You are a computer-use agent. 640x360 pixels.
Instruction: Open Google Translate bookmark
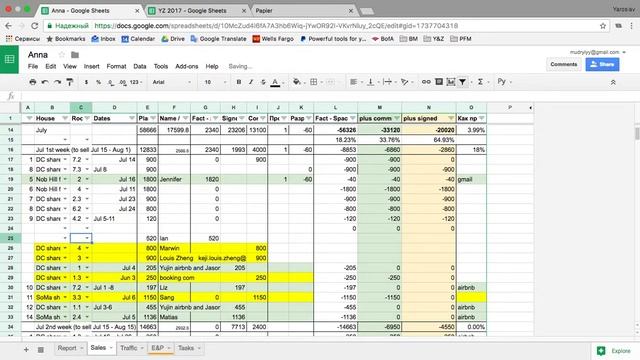(218, 39)
